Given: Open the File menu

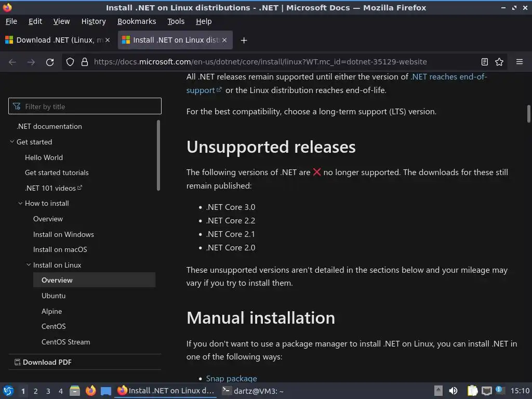Looking at the screenshot, I should (11, 21).
